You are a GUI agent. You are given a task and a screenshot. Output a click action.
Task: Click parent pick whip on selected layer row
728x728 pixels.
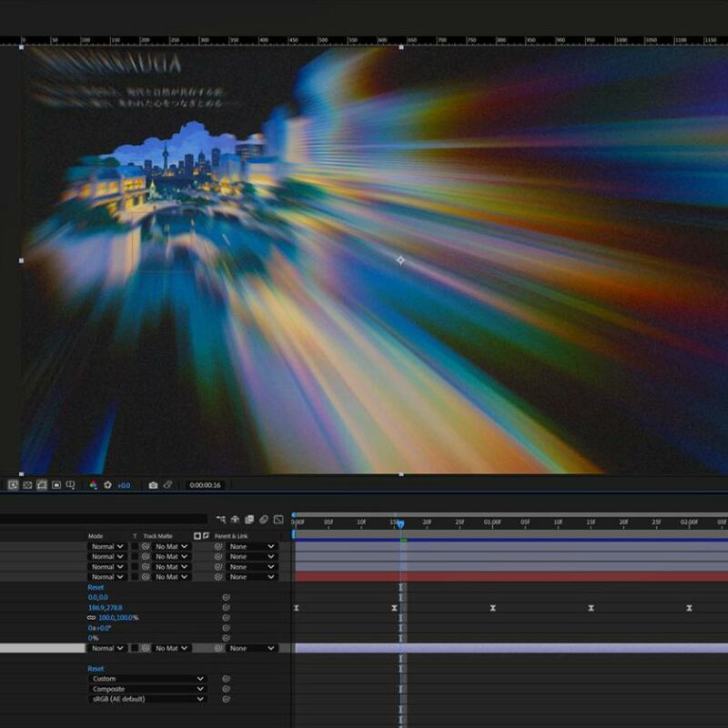pyautogui.click(x=218, y=648)
